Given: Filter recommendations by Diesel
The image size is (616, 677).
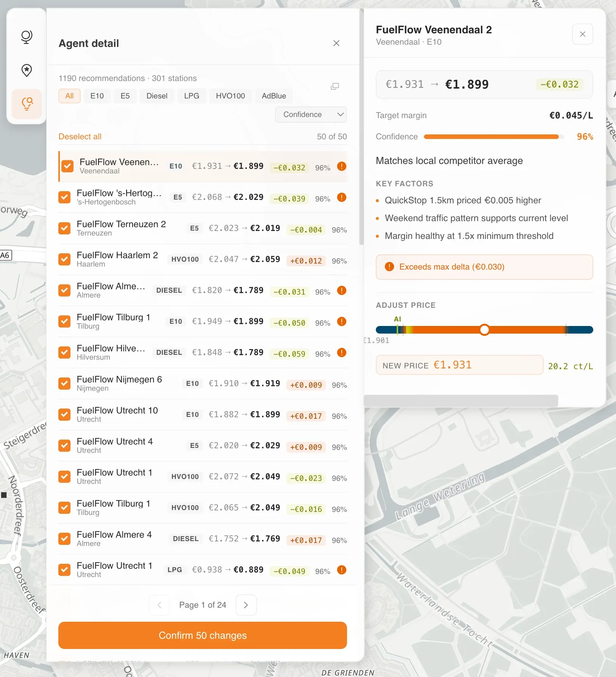Looking at the screenshot, I should point(157,96).
